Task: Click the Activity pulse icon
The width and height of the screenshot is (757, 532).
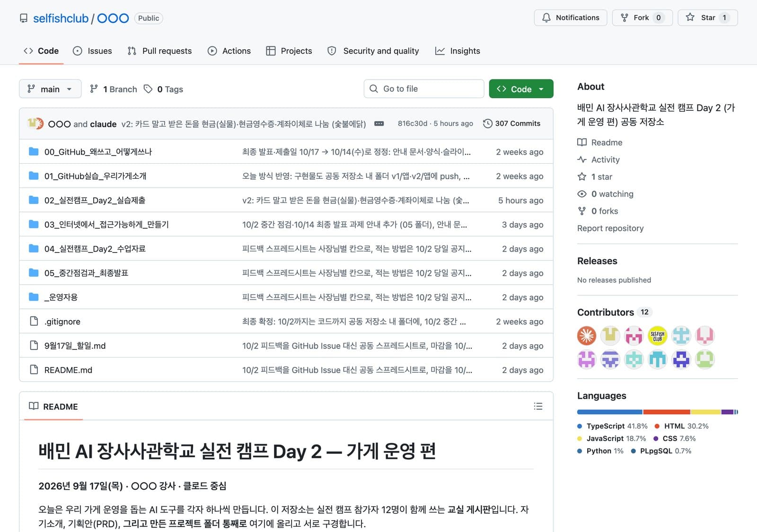Action: (x=582, y=159)
